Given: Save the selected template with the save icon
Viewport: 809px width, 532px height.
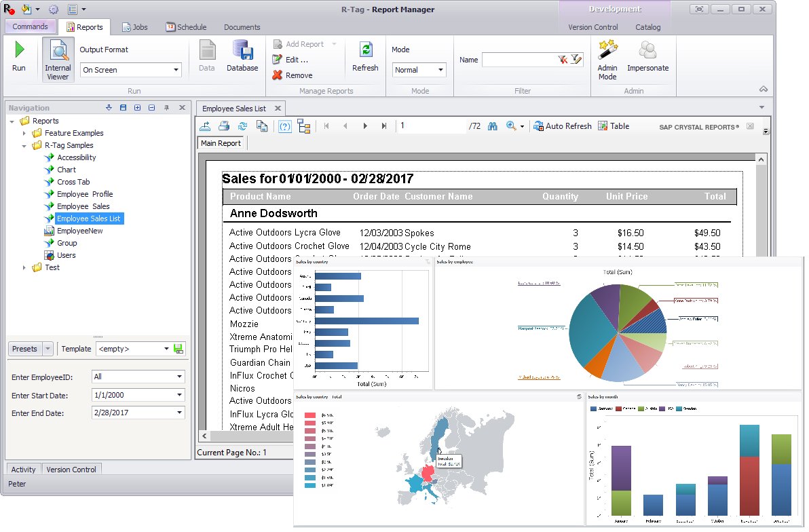Looking at the screenshot, I should pyautogui.click(x=178, y=348).
